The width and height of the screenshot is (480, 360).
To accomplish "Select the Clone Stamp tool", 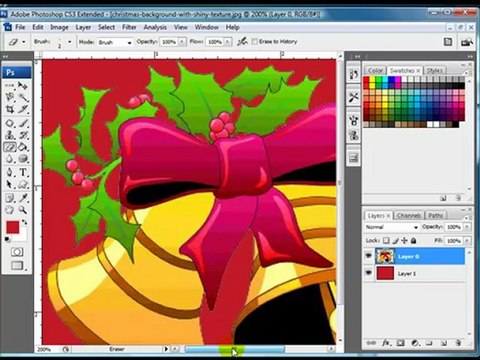I will click(x=10, y=135).
